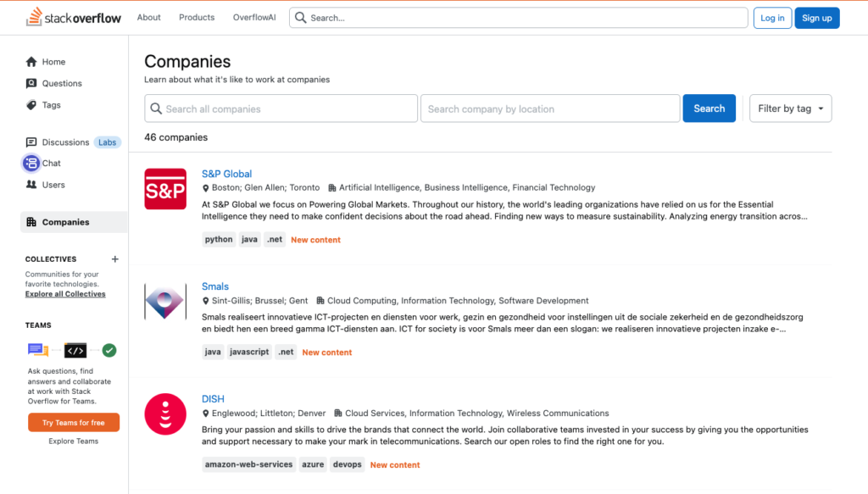Image resolution: width=868 pixels, height=494 pixels.
Task: Click the Users people icon
Action: pyautogui.click(x=31, y=185)
